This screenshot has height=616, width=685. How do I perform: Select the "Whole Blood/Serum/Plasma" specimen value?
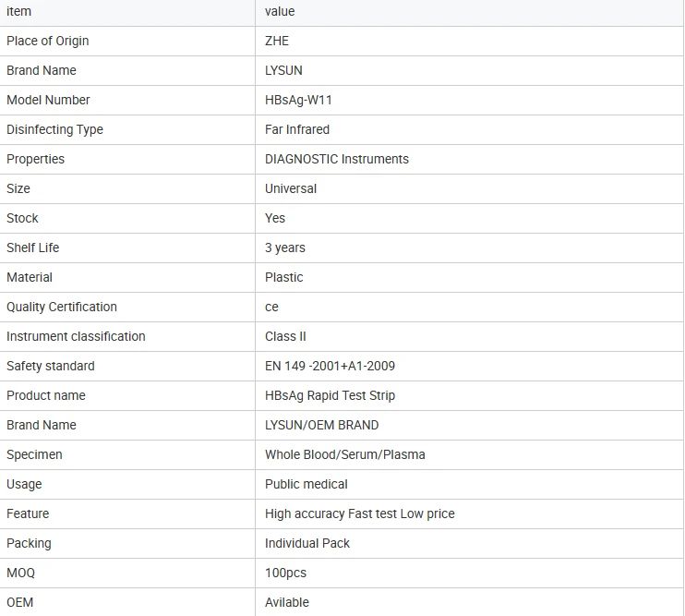[x=345, y=454]
